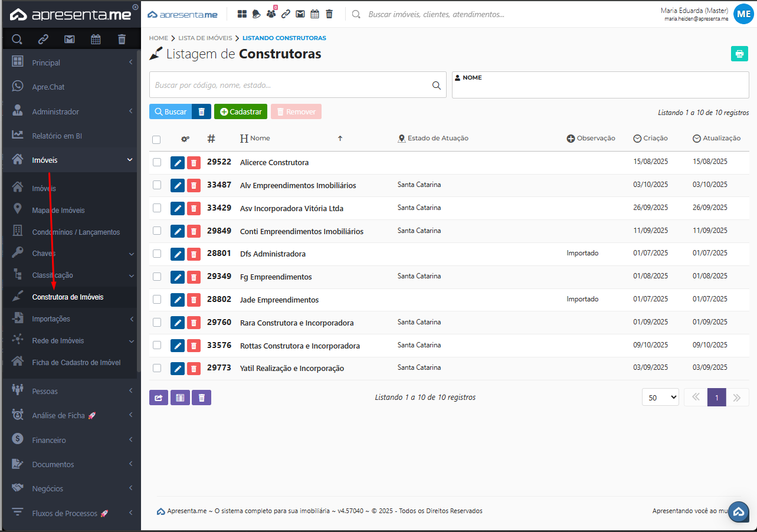Click the green Cadastrar button
This screenshot has width=757, height=532.
240,111
